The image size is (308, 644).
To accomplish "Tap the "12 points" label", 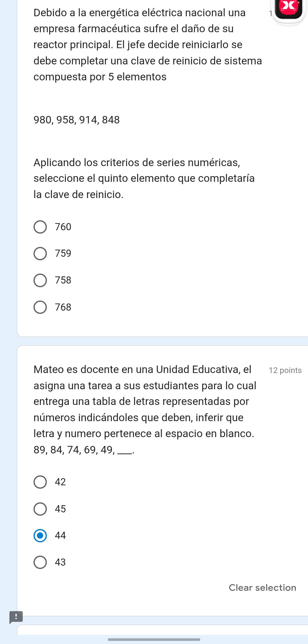I will point(285,370).
